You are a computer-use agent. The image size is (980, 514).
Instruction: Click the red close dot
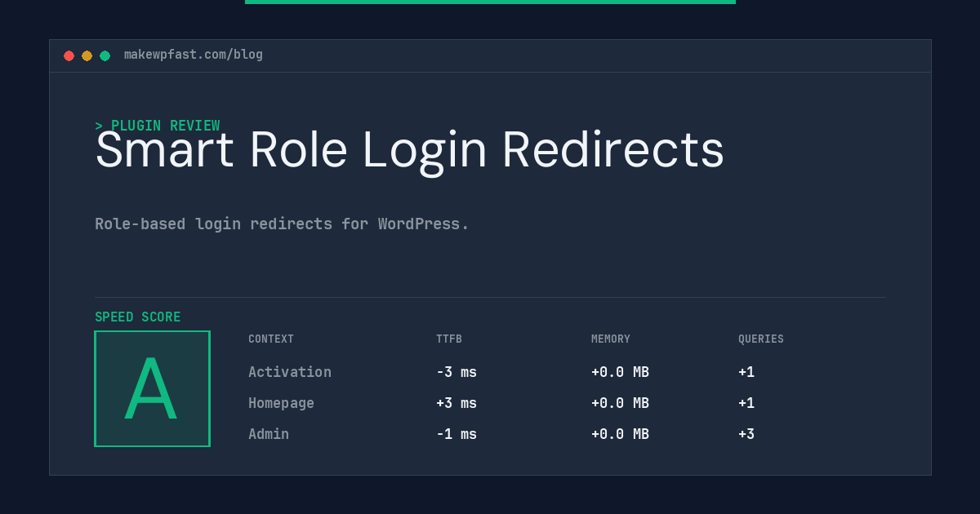pos(69,55)
